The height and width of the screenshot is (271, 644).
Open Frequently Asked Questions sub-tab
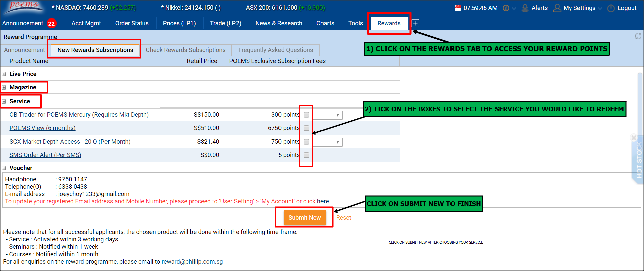coord(275,50)
